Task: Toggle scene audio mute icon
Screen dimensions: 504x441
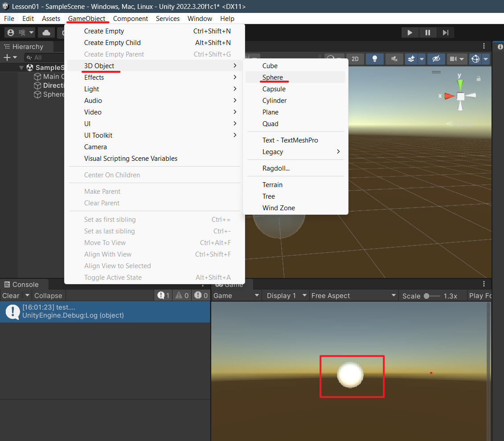Action: pos(394,59)
